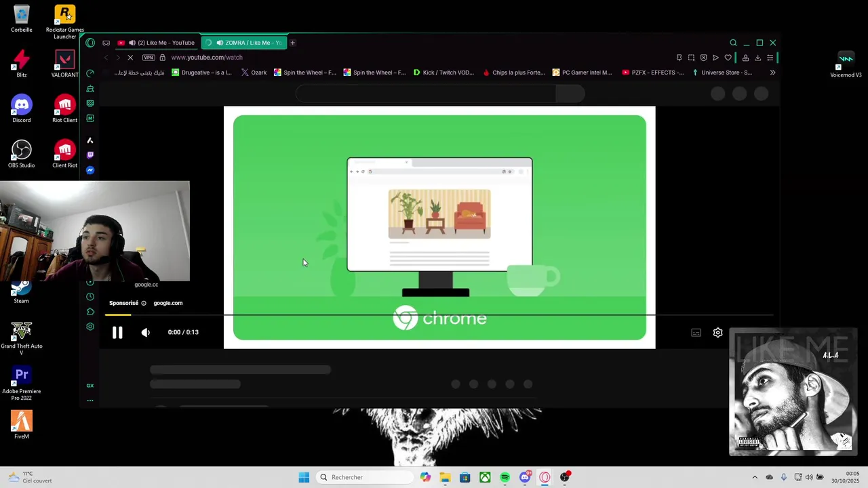Image resolution: width=868 pixels, height=488 pixels.
Task: Open Twitch in Opera sidebar
Action: pos(90,155)
